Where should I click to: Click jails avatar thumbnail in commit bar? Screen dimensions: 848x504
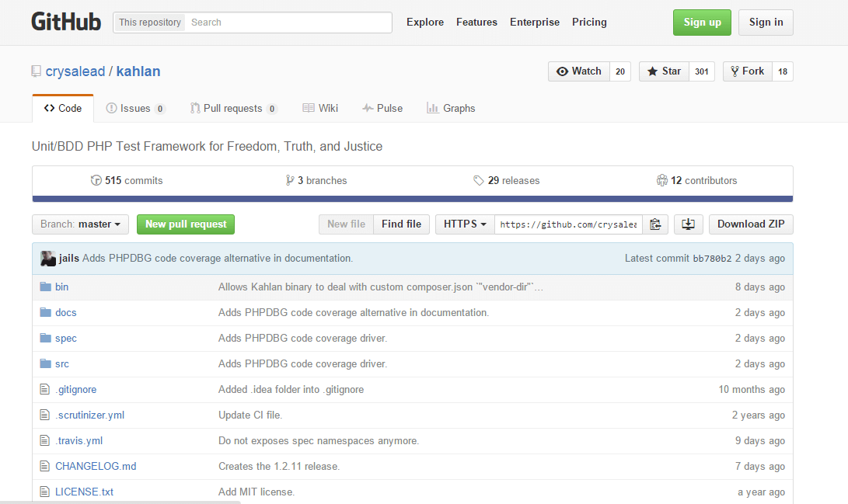point(48,258)
